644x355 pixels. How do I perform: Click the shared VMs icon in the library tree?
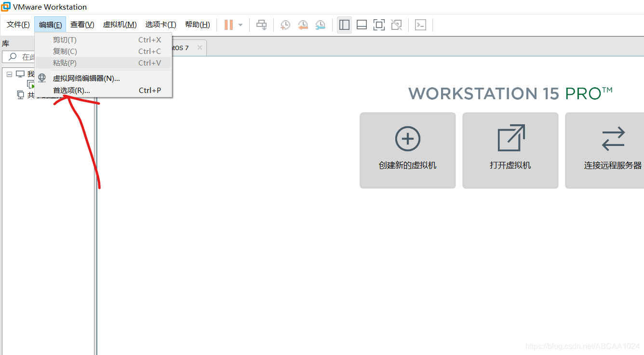tap(20, 95)
